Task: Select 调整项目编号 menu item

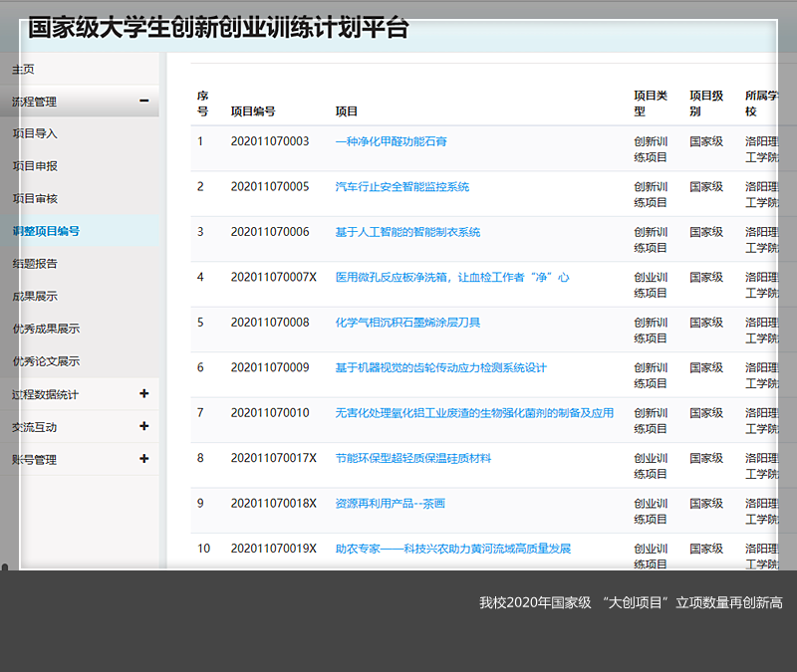Action: pyautogui.click(x=46, y=230)
